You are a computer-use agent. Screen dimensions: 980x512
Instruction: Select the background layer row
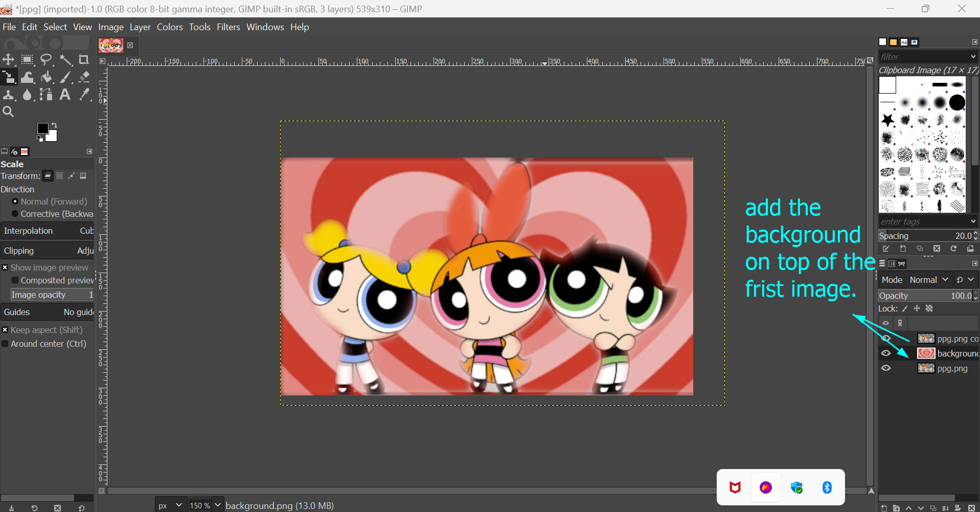click(929, 353)
